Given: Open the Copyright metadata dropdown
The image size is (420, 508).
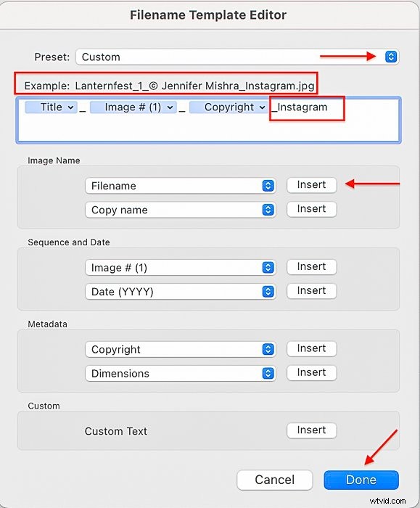Looking at the screenshot, I should coord(181,349).
